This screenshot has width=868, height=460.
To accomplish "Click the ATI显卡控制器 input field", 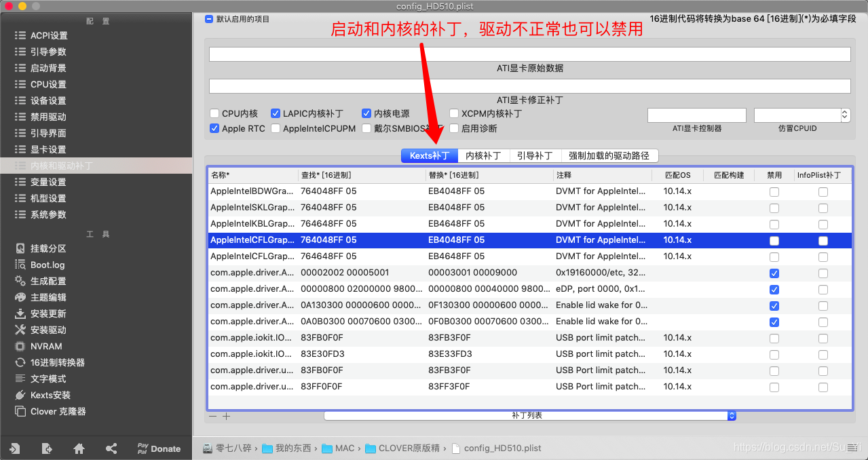I will click(697, 115).
